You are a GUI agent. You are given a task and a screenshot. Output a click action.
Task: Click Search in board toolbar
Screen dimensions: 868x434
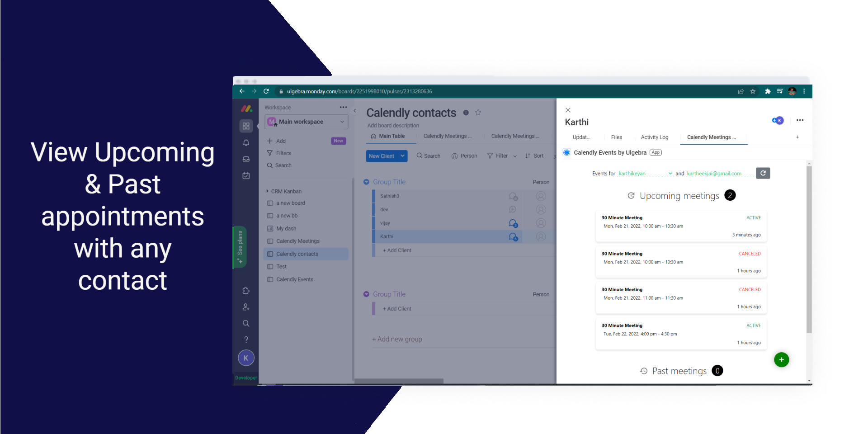click(x=429, y=156)
